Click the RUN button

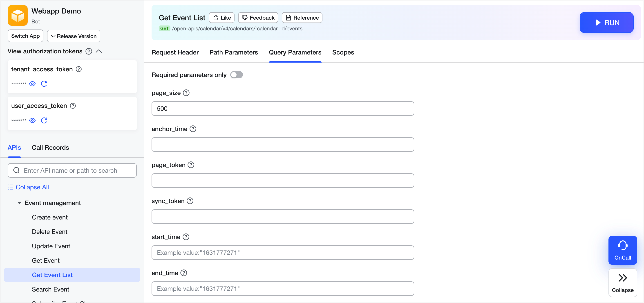pyautogui.click(x=606, y=23)
